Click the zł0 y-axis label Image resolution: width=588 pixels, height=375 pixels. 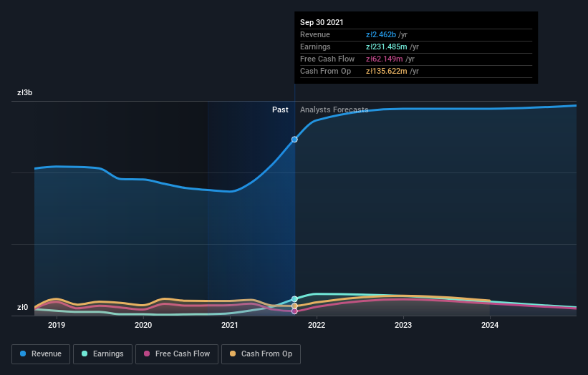coord(22,307)
